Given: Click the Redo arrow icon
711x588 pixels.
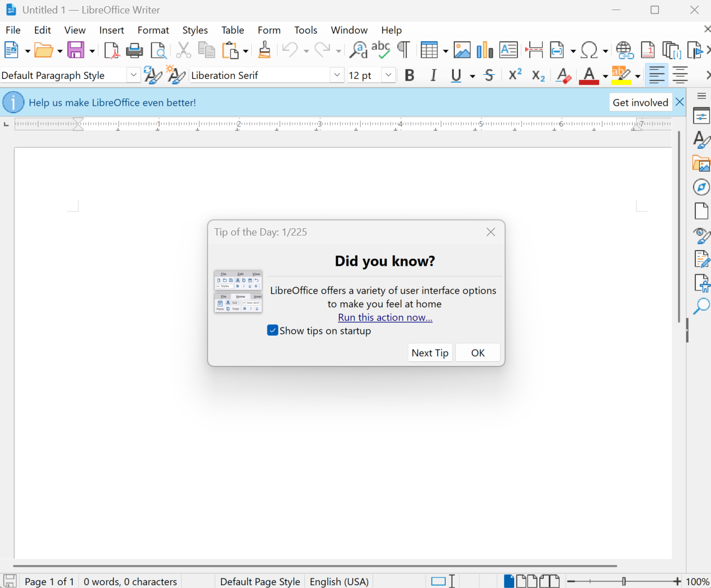Looking at the screenshot, I should coord(322,50).
